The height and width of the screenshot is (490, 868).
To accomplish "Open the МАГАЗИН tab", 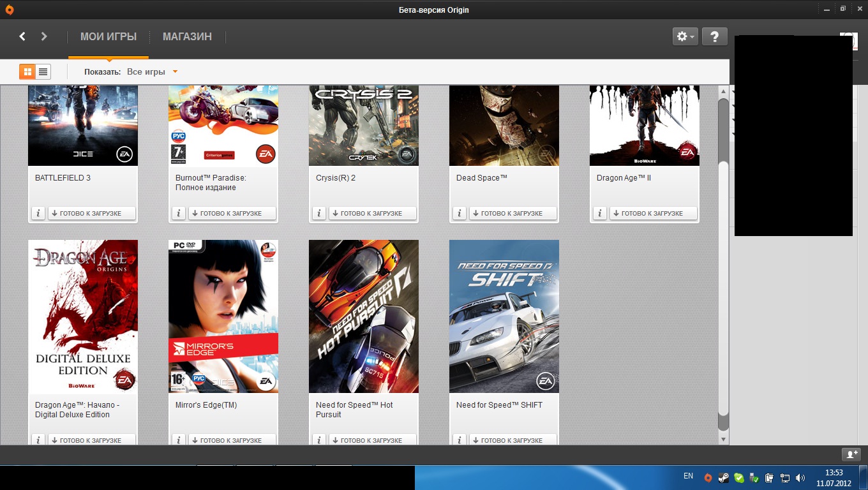I will 187,36.
